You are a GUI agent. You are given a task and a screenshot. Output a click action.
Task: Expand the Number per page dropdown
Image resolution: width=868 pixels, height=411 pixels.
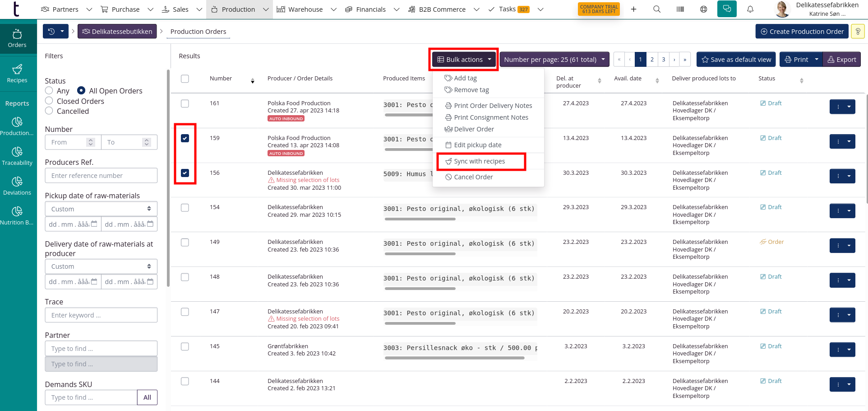click(x=554, y=60)
